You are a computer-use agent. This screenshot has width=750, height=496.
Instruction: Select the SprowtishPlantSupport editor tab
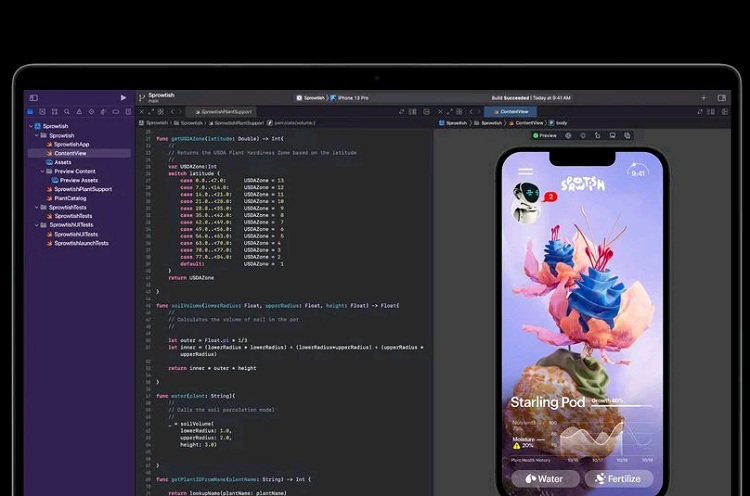pyautogui.click(x=223, y=112)
